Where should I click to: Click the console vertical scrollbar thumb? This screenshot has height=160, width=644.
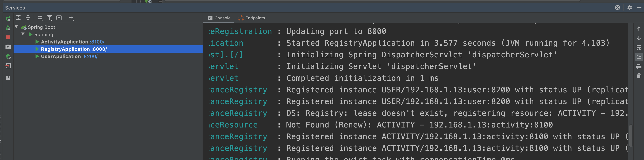point(631,136)
